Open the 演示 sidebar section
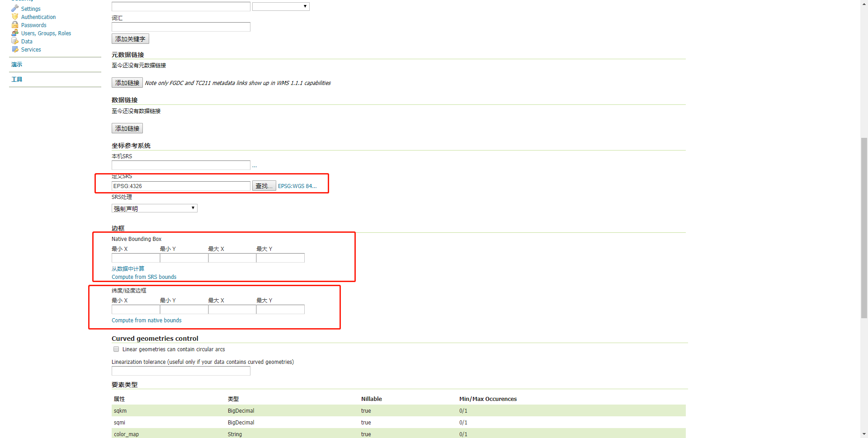 tap(17, 64)
